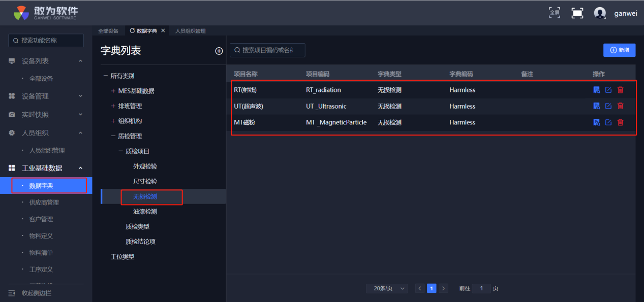The width and height of the screenshot is (644, 302).
Task: Click the 新增 add button
Action: pyautogui.click(x=619, y=50)
